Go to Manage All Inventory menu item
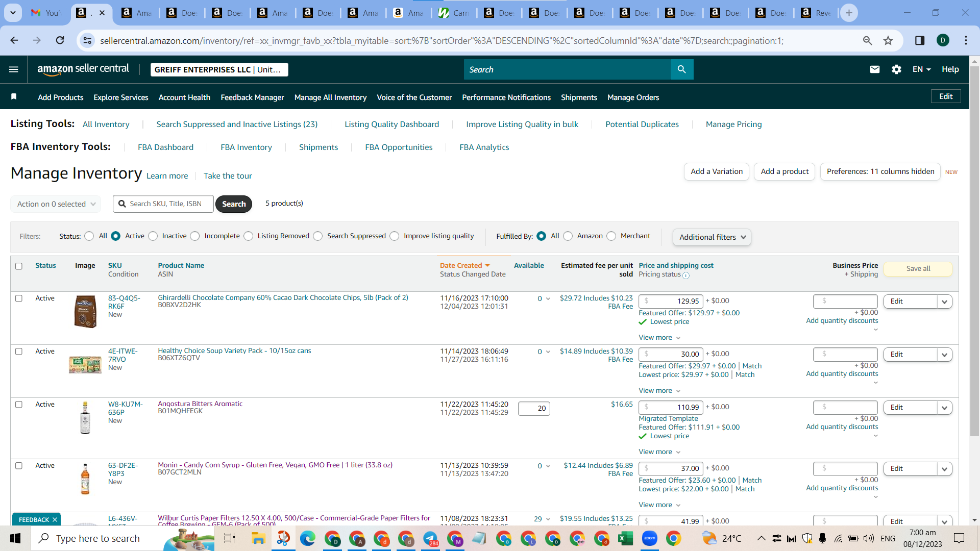The width and height of the screenshot is (980, 551). coord(330,97)
